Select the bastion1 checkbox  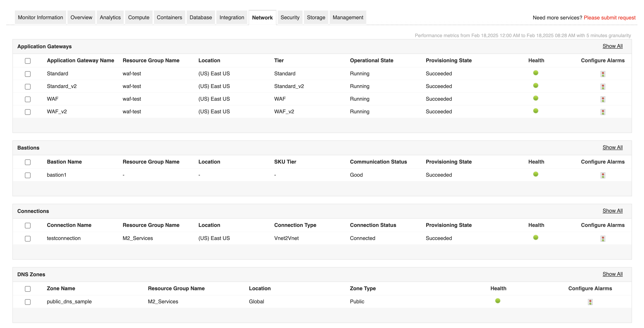coord(28,175)
